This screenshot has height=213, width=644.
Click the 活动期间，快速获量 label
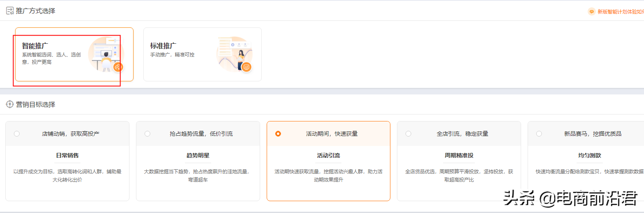[332, 134]
